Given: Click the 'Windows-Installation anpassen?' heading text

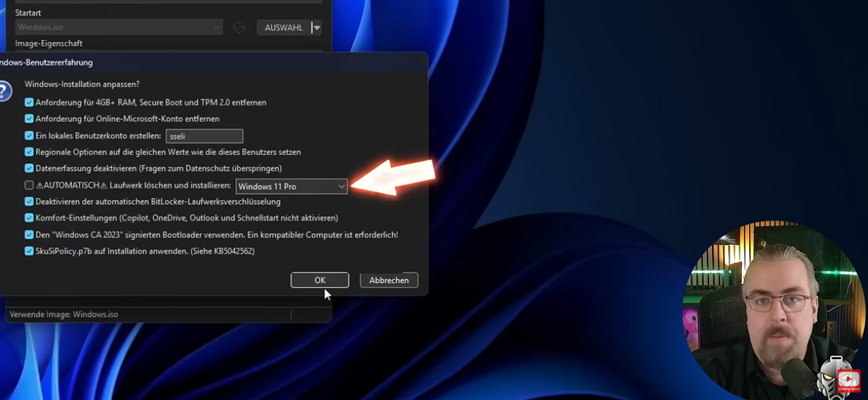Looking at the screenshot, I should (x=82, y=84).
